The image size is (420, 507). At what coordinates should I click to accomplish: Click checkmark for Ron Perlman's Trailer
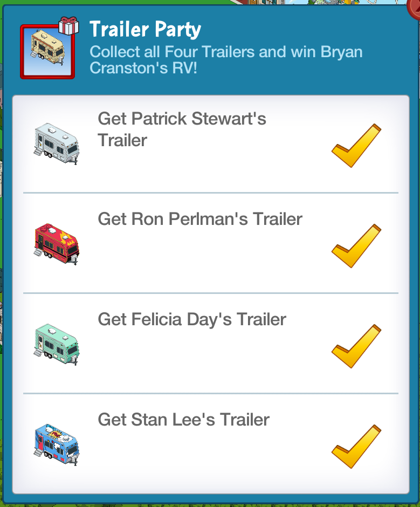tap(356, 246)
